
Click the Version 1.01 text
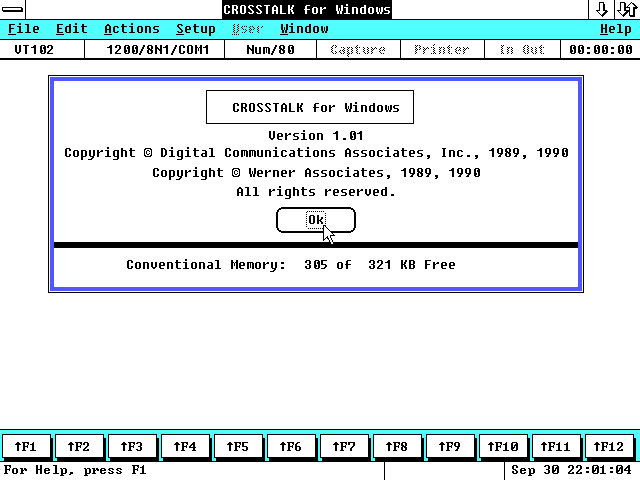coord(316,136)
